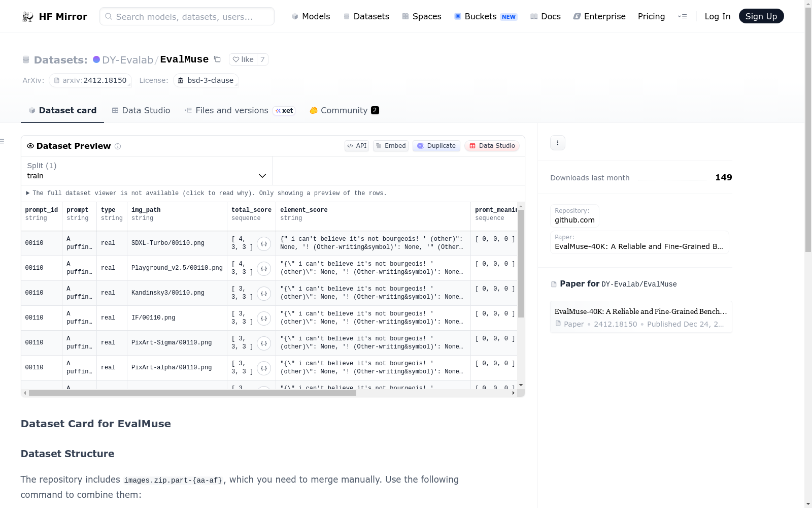This screenshot has height=508, width=812.
Task: Click the table's horizontal scrollbar
Action: 192,393
